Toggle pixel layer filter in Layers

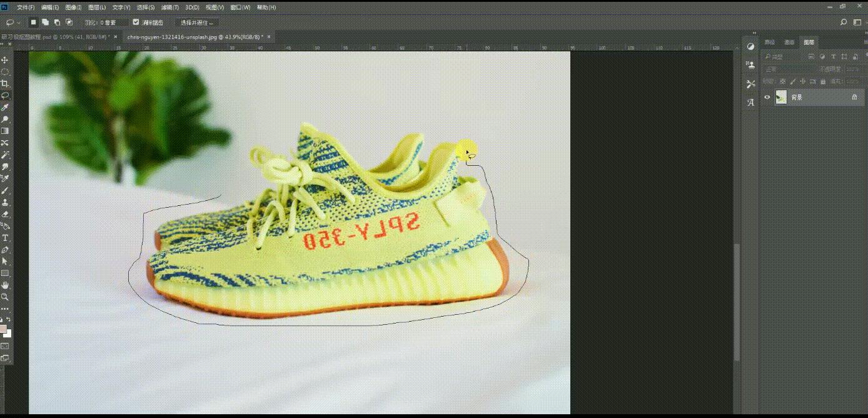(x=810, y=56)
